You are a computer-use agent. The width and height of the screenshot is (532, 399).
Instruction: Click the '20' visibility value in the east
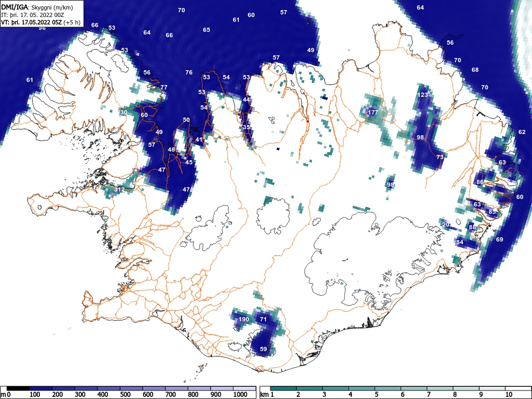pos(446,225)
